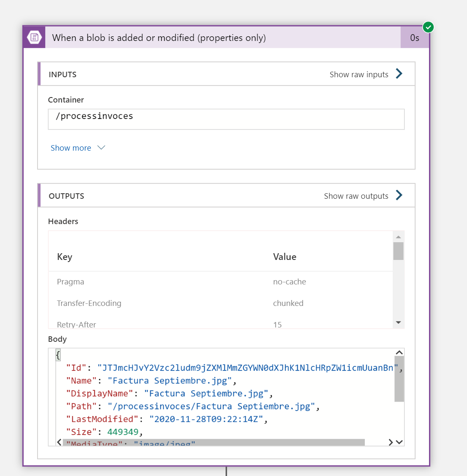The height and width of the screenshot is (476, 467).
Task: Click the Headers table scroll-up arrow
Action: [398, 237]
